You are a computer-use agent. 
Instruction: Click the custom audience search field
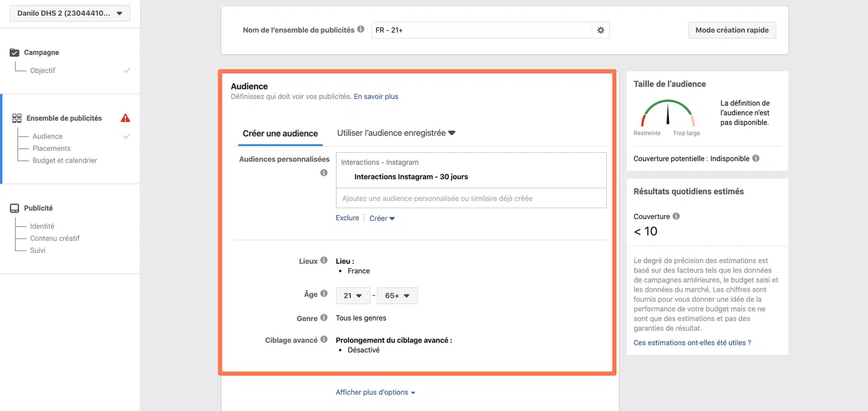tap(470, 198)
